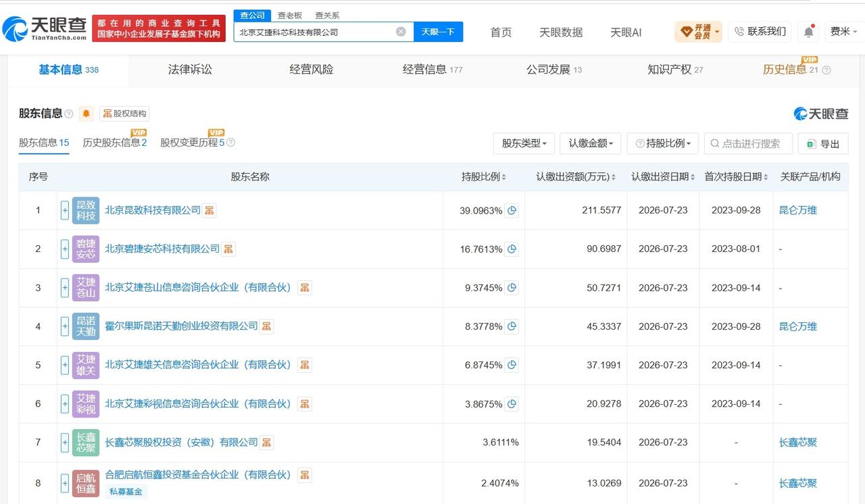Open 天眼AI in the top navigation
Viewport: 865px width, 504px height.
tap(626, 32)
